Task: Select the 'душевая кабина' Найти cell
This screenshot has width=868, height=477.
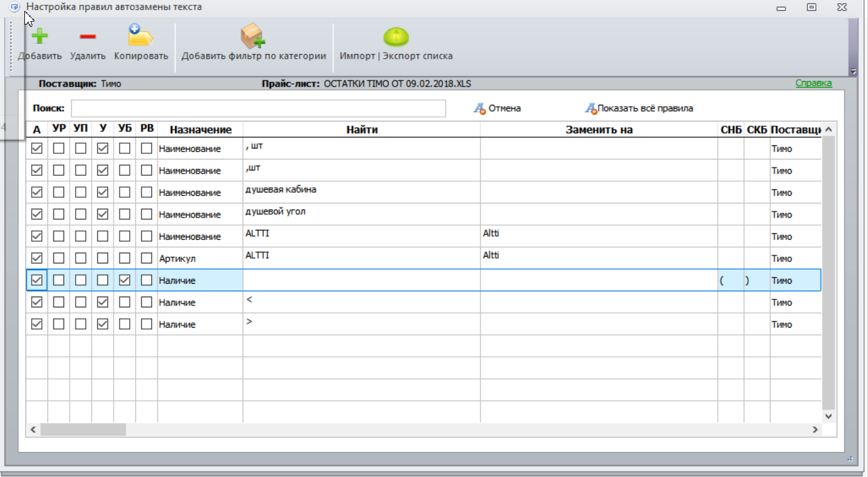Action: [362, 192]
